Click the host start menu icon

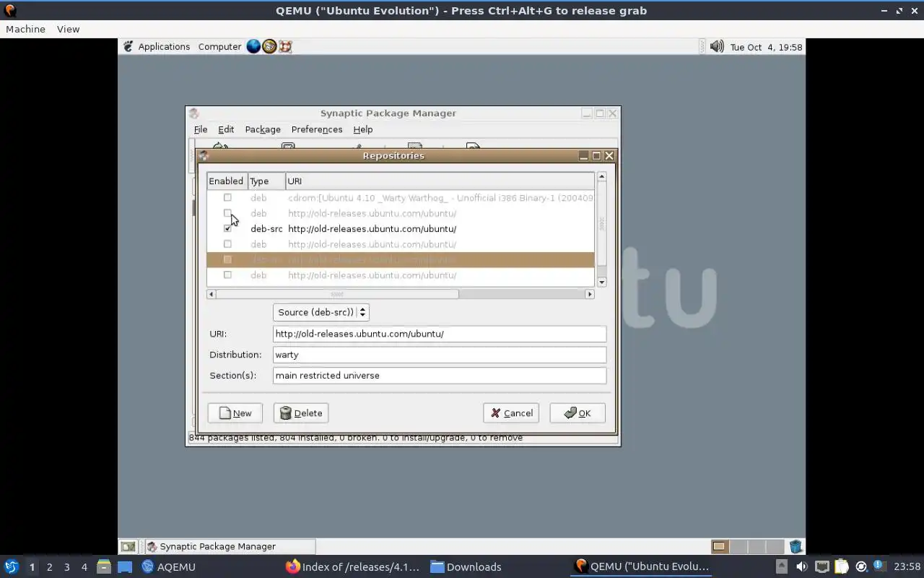(x=11, y=566)
